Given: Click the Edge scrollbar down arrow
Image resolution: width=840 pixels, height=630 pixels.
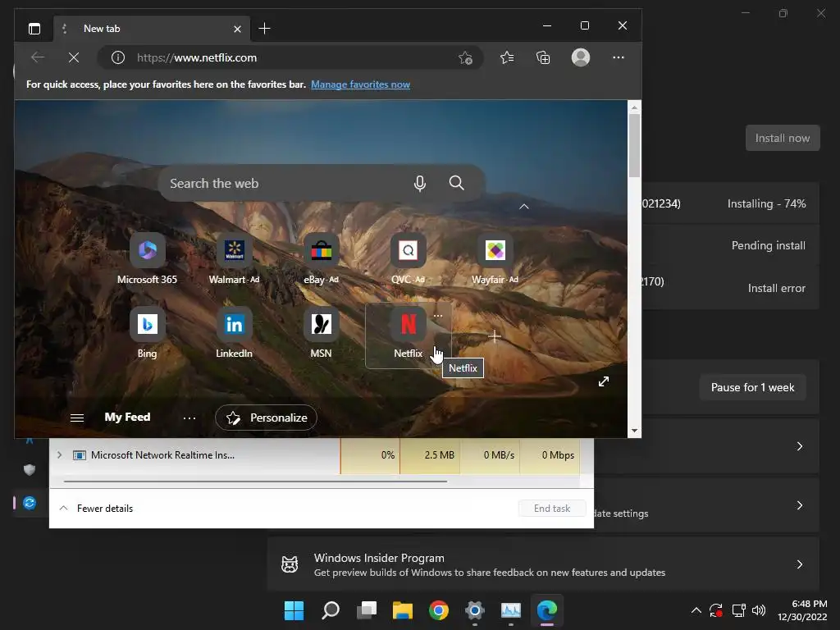Looking at the screenshot, I should click(634, 431).
